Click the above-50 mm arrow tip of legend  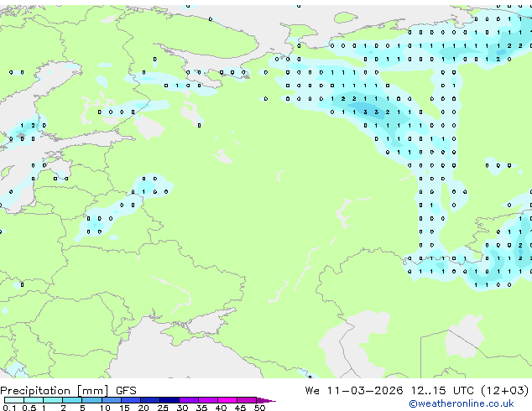coord(266,400)
